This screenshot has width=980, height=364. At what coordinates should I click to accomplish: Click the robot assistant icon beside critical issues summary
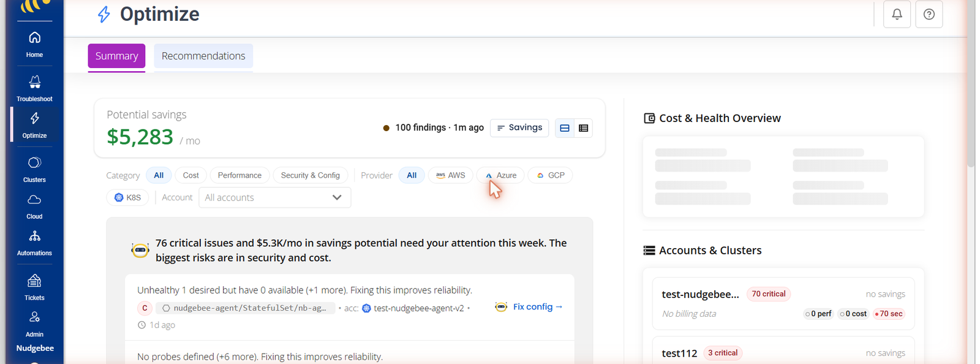tap(140, 250)
